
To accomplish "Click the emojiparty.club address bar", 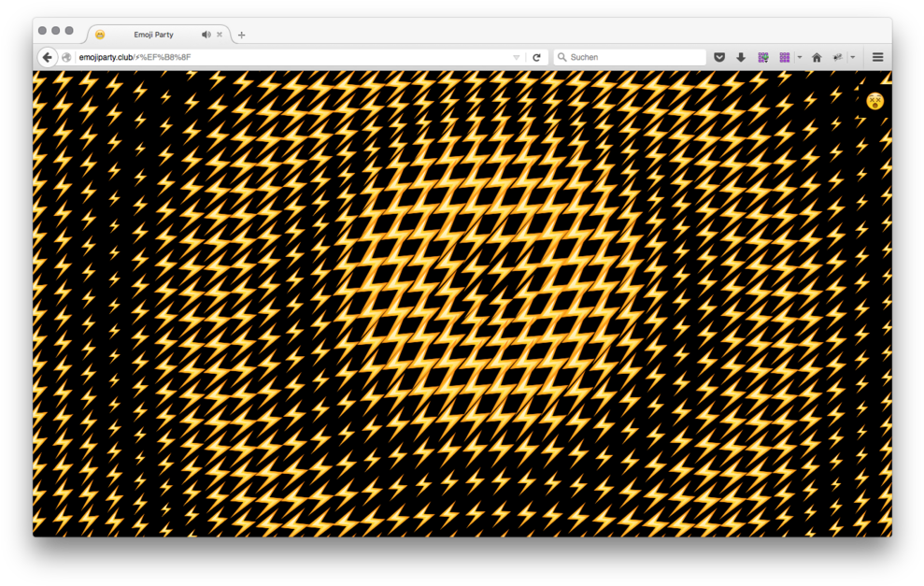I will pyautogui.click(x=280, y=57).
